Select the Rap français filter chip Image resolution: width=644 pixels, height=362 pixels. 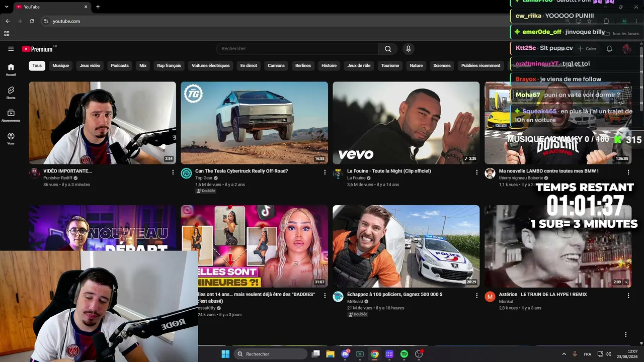(169, 65)
